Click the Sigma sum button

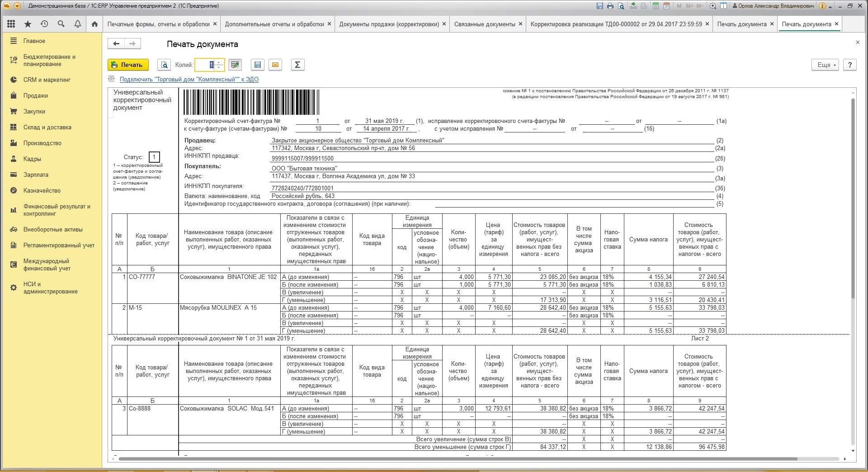(x=297, y=65)
